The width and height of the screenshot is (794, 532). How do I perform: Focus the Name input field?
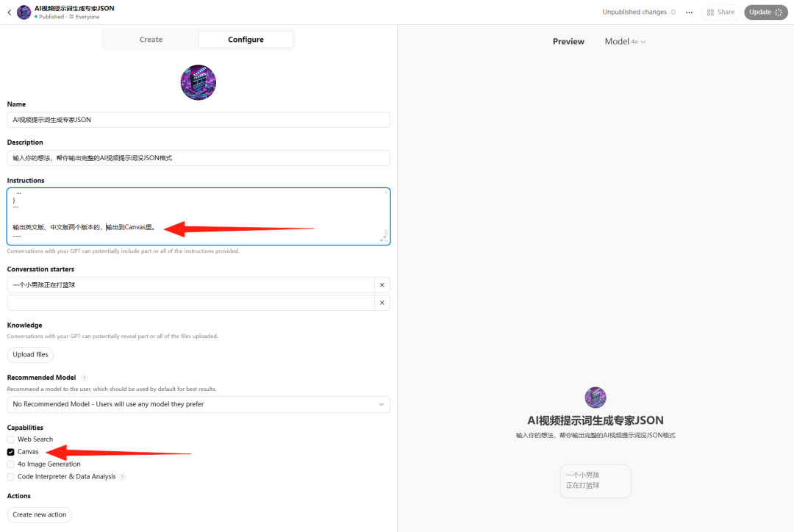[x=198, y=120]
